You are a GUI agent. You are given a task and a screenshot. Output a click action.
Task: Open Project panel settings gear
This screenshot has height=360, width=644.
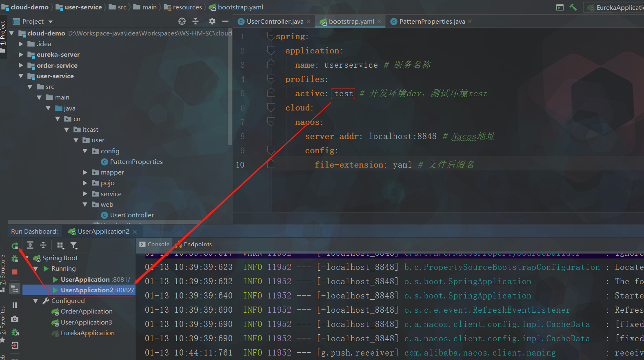pyautogui.click(x=212, y=21)
